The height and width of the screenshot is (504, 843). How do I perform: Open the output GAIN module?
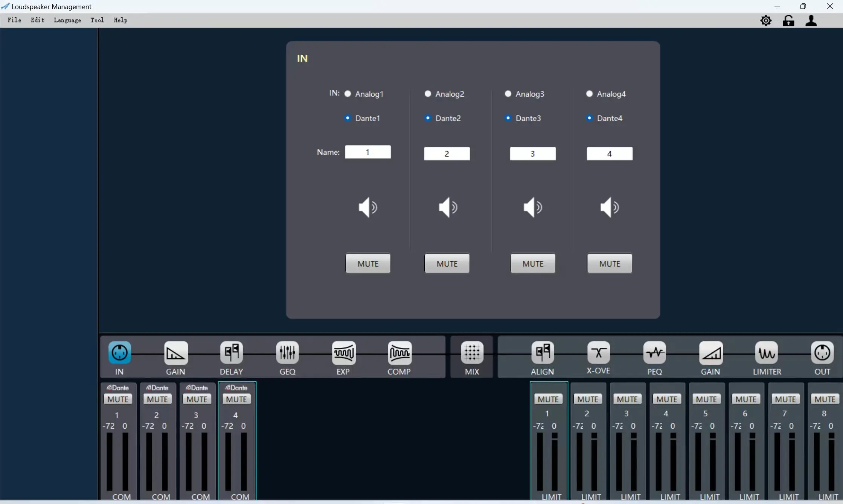[x=710, y=353]
